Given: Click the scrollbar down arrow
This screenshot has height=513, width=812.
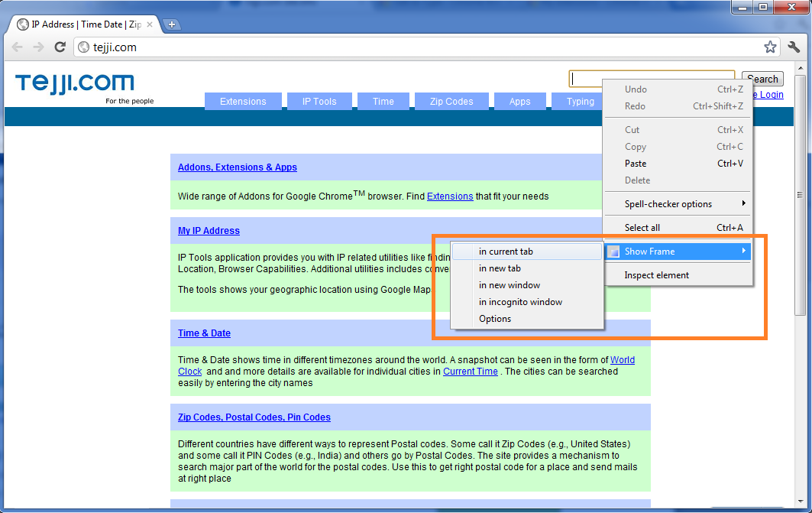Looking at the screenshot, I should click(x=800, y=501).
